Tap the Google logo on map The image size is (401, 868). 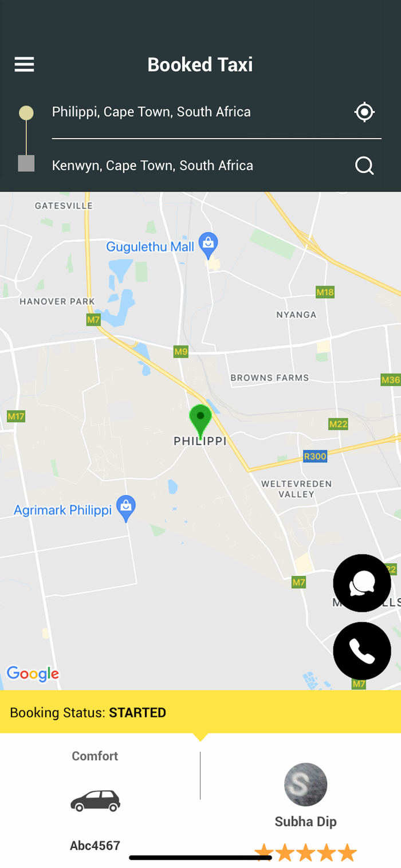coord(33,674)
